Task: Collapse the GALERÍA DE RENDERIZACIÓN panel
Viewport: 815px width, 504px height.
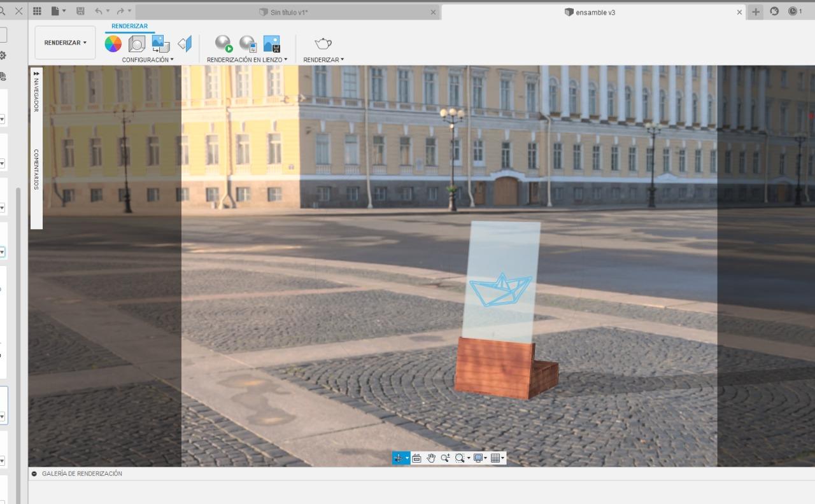Action: coord(34,473)
